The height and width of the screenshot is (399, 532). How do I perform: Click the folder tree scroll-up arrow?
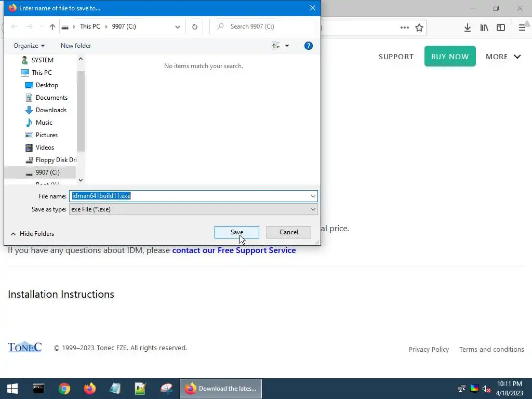[x=81, y=59]
